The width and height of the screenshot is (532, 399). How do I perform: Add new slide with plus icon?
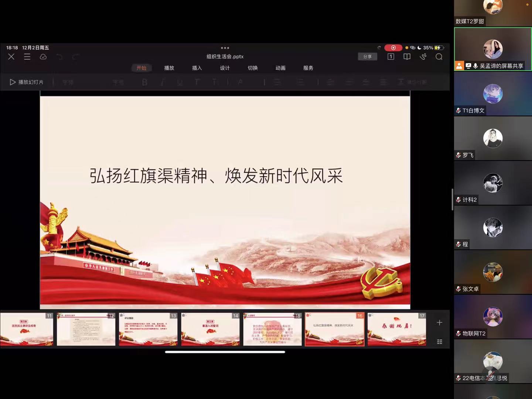pos(439,323)
